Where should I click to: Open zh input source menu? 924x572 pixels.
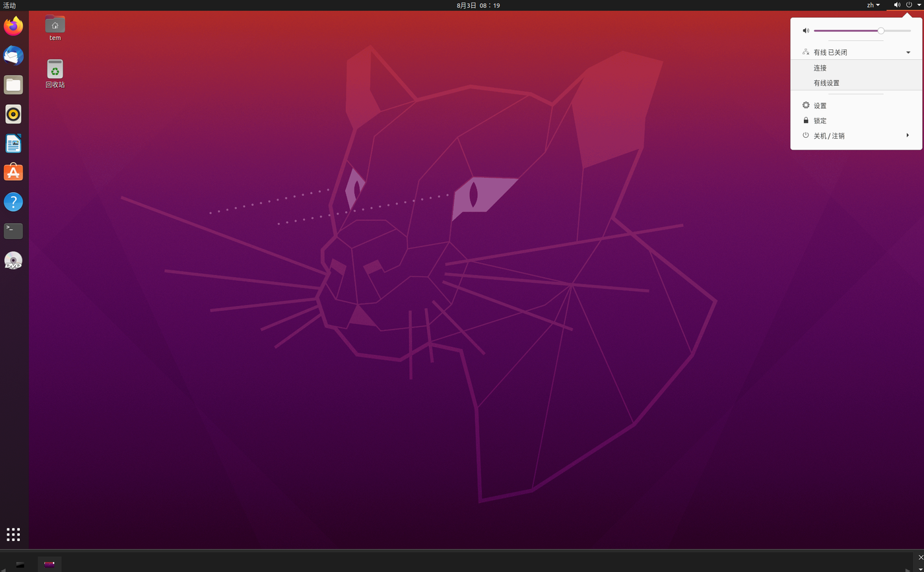point(873,5)
